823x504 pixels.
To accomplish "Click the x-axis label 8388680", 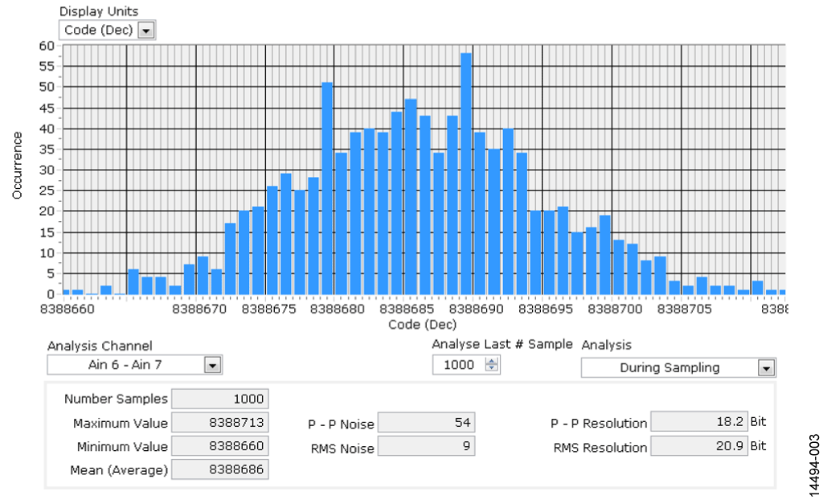I will click(338, 309).
